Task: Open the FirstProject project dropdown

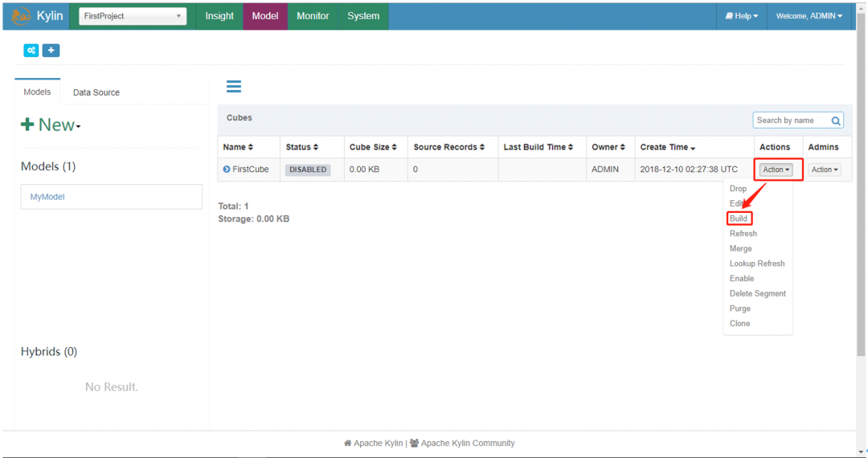Action: (x=133, y=16)
